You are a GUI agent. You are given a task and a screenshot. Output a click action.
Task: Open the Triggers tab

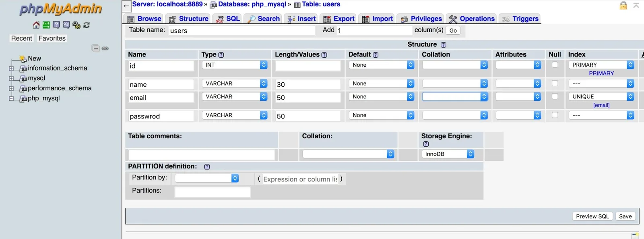click(x=520, y=19)
